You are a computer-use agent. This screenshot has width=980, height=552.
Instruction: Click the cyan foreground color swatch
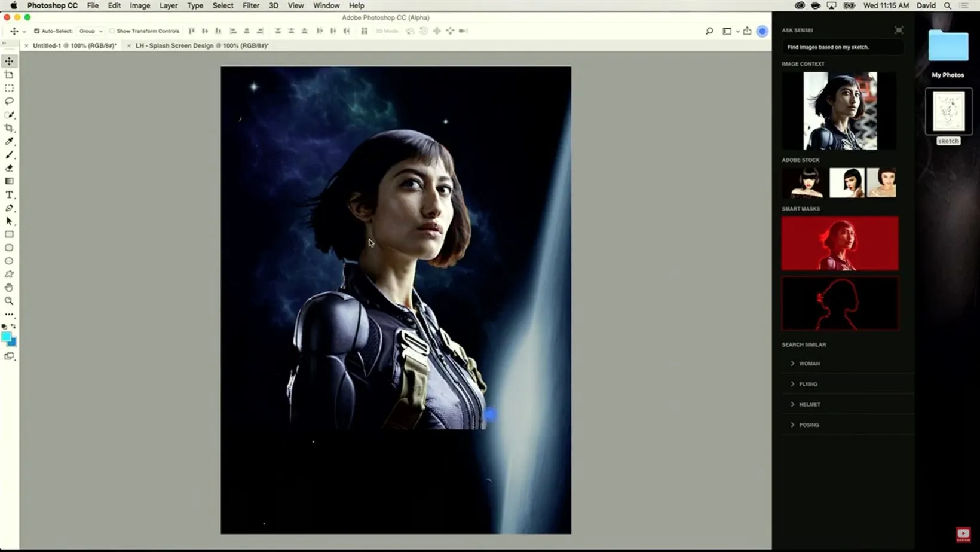[x=6, y=337]
